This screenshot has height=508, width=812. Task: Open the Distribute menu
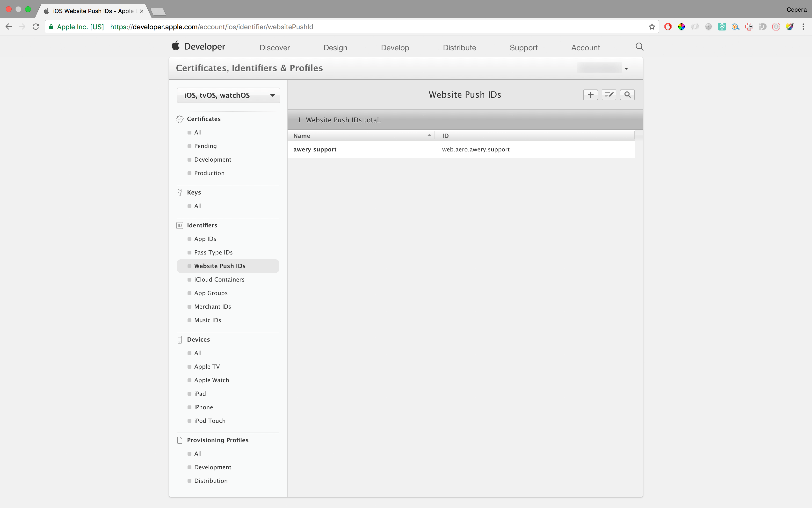459,48
